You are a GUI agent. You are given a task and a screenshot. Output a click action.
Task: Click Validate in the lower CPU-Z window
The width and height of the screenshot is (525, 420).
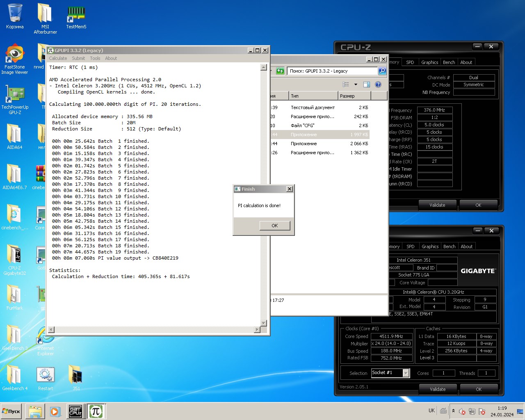[x=438, y=389]
